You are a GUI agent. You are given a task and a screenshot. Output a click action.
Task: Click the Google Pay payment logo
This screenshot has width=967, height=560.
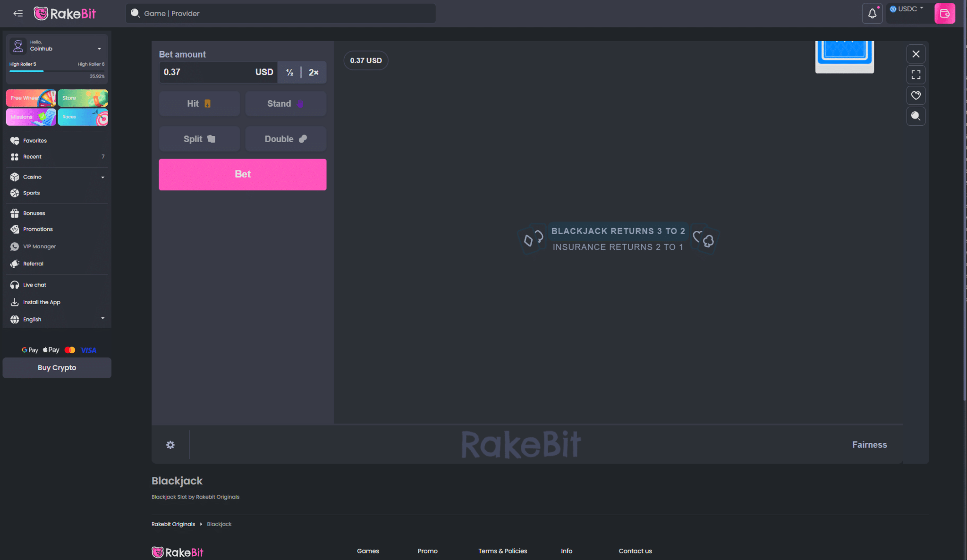pyautogui.click(x=30, y=350)
